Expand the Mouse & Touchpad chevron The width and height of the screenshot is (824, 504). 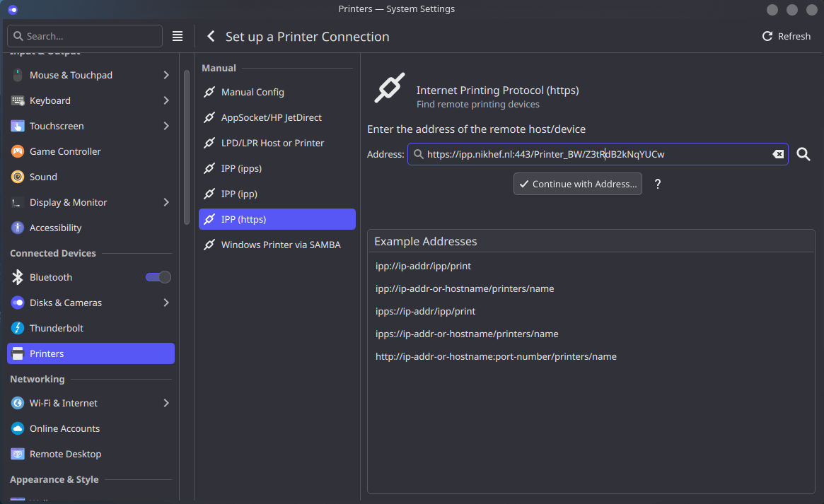[166, 75]
